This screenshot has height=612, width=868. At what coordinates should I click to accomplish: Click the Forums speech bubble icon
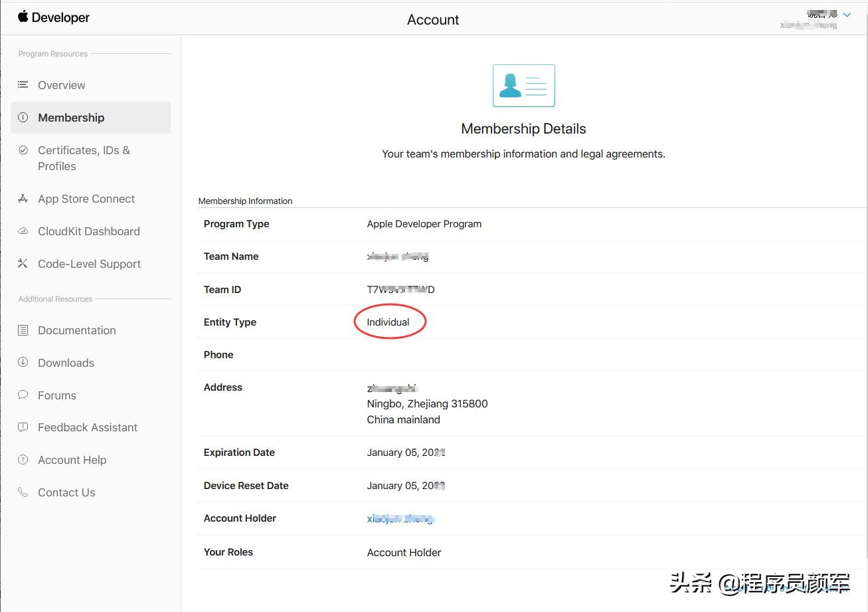click(23, 395)
